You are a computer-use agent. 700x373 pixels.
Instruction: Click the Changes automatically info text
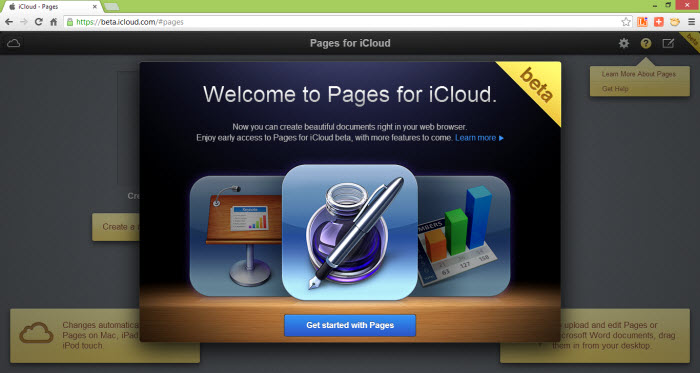(x=101, y=336)
